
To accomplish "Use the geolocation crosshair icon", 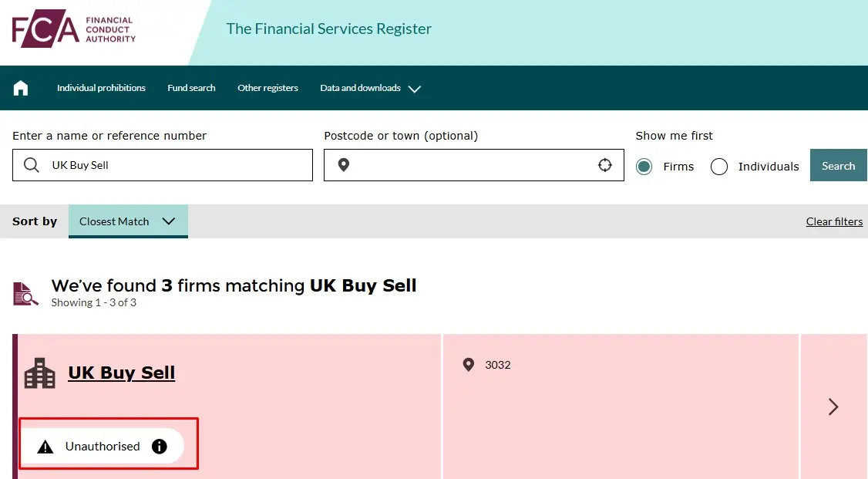I will [604, 164].
